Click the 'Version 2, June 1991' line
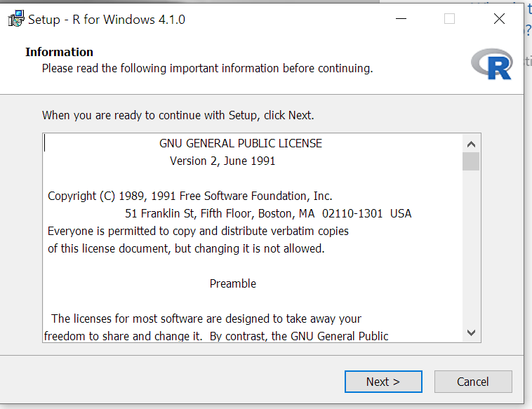 [222, 161]
